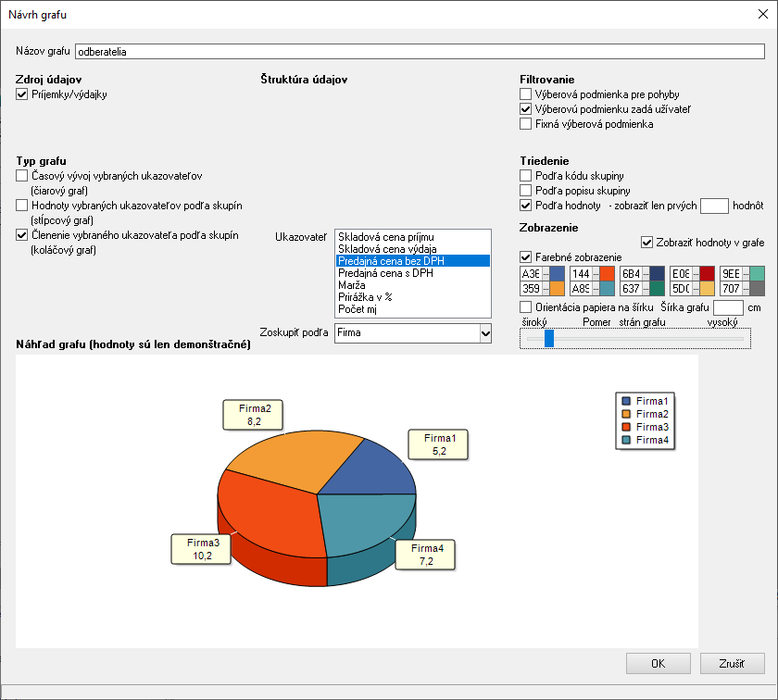This screenshot has width=778, height=700.
Task: Click the aspect ratio slider handle
Action: [x=549, y=339]
